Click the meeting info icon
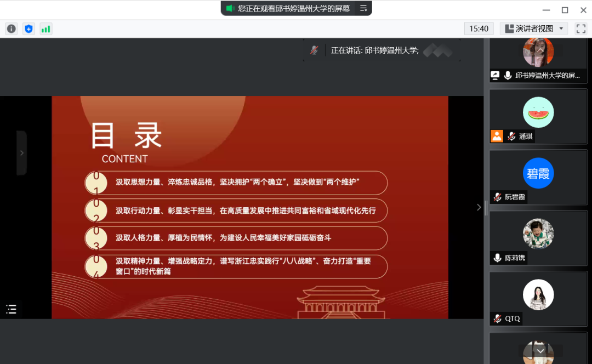The image size is (592, 364). coord(12,29)
